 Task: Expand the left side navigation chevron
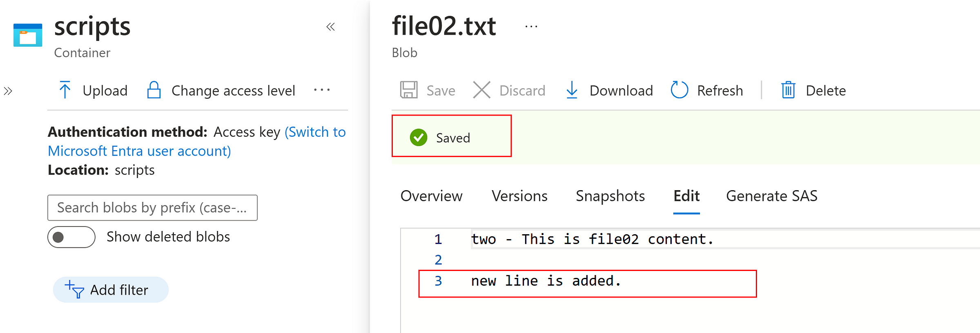[8, 91]
